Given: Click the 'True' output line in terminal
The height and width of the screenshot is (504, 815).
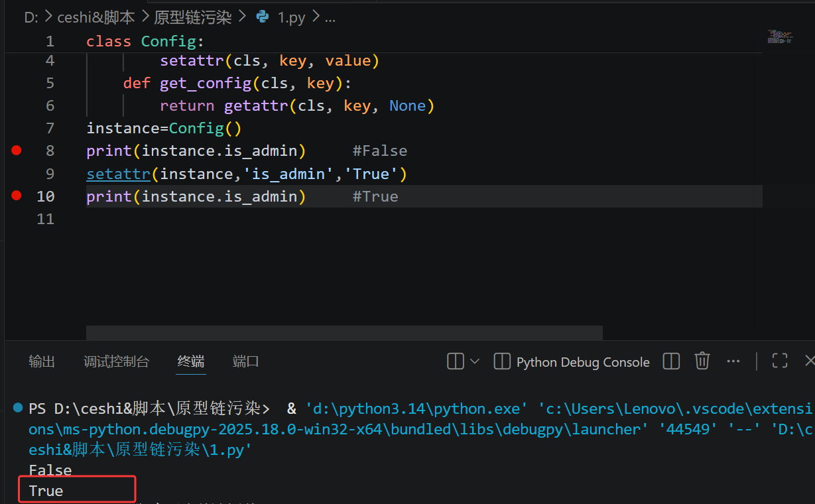Looking at the screenshot, I should point(46,491).
